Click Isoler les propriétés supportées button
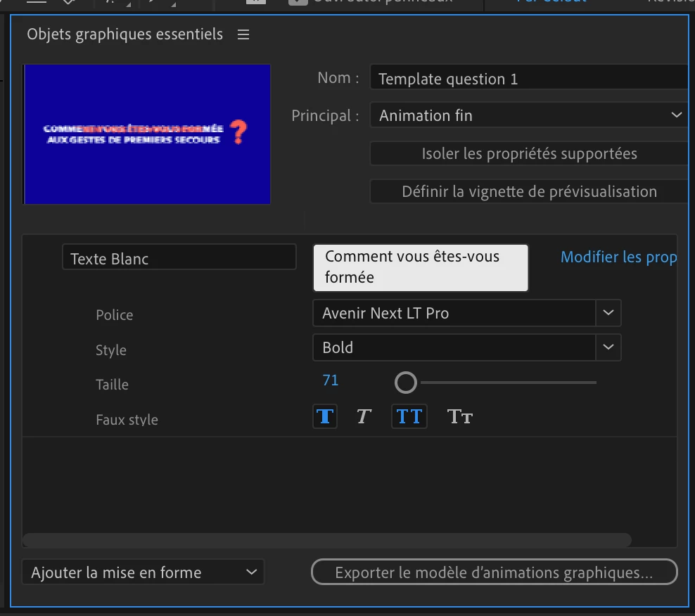The height and width of the screenshot is (616, 695). pyautogui.click(x=529, y=153)
